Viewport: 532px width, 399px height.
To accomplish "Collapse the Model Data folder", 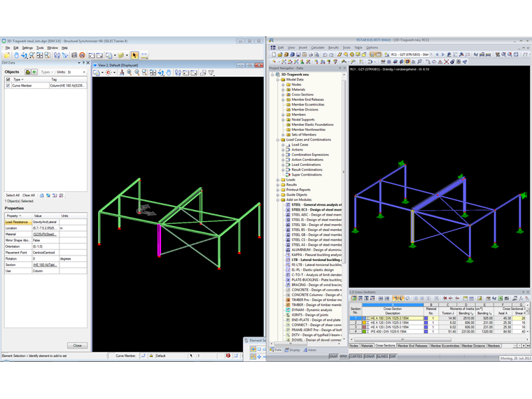I will coord(277,79).
